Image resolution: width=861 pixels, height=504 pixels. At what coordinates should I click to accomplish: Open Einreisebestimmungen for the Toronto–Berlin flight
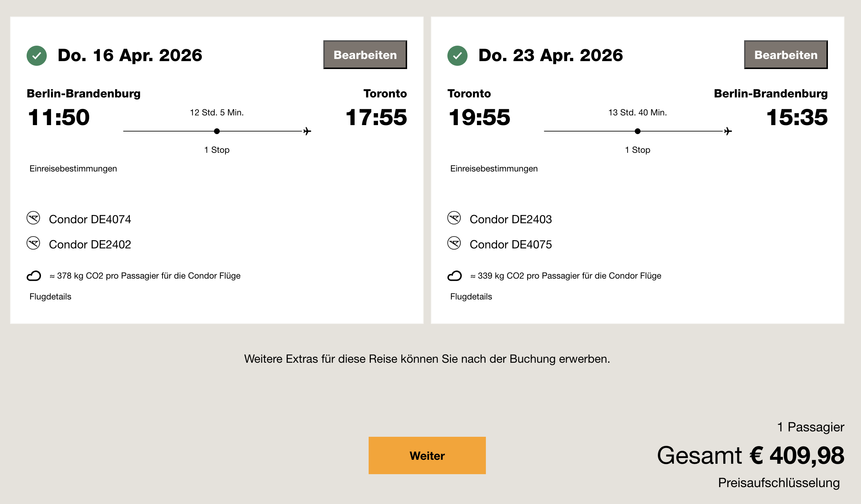pos(494,169)
